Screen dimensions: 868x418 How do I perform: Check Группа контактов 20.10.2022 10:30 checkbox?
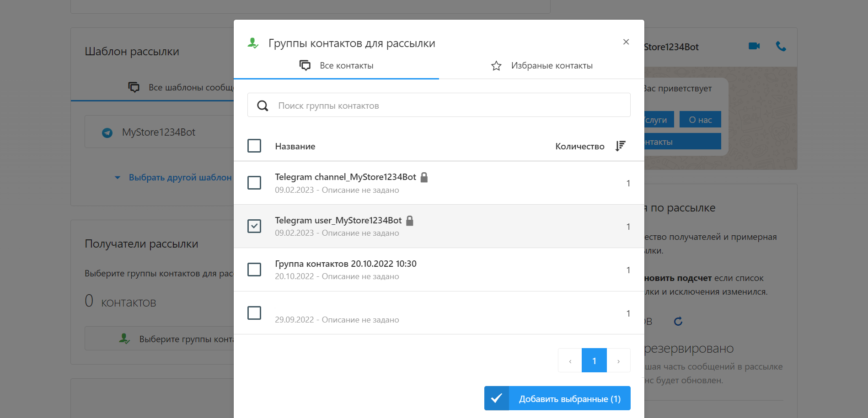(254, 270)
